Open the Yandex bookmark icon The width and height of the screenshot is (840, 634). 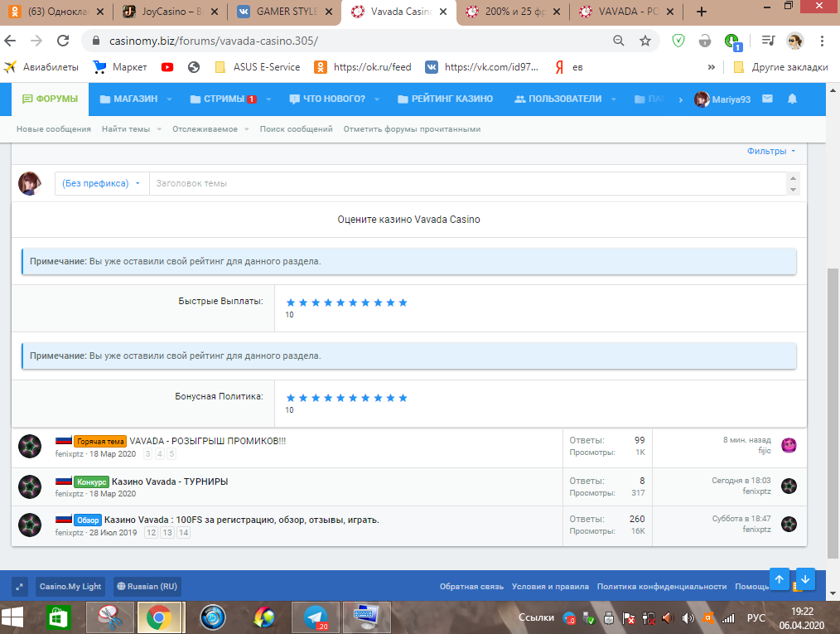(x=559, y=67)
